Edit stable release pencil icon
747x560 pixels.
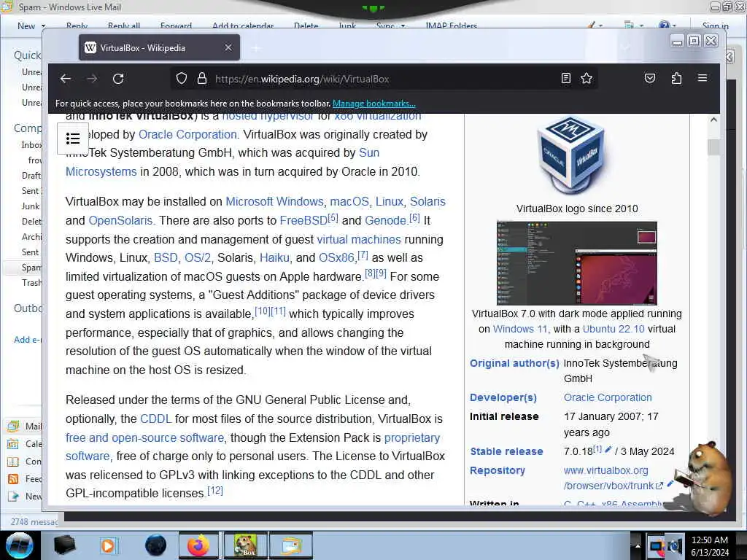608,449
